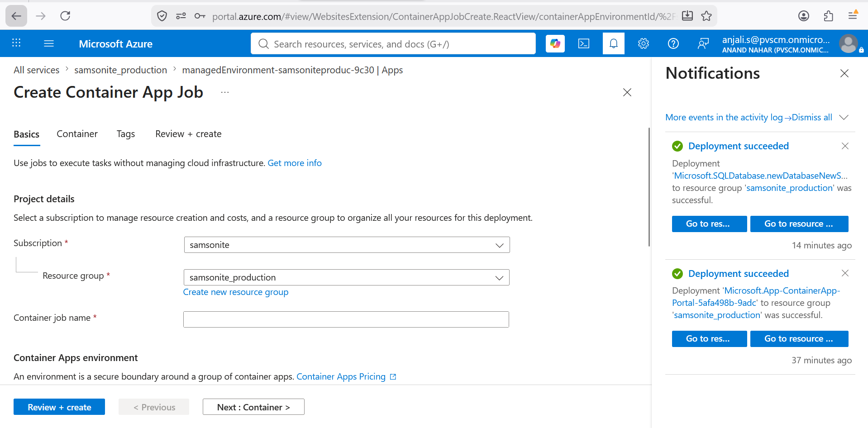
Task: Click the install app icon in address bar
Action: [687, 16]
